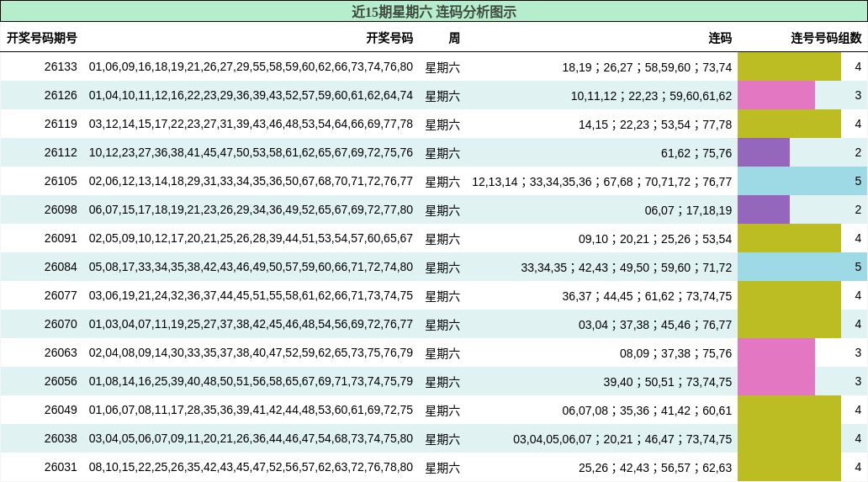
Task: Click 连码 cell 03,04,05,06,07；20,21；46,47；73,74,75
Action: (x=622, y=439)
